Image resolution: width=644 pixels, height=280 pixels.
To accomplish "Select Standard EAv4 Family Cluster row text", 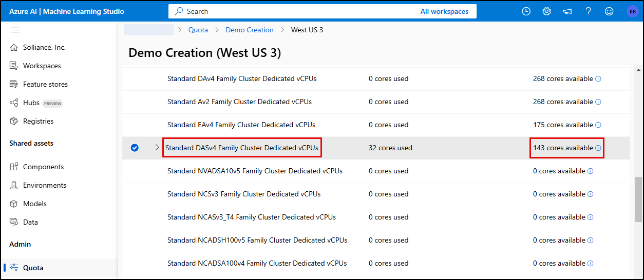I will (241, 125).
